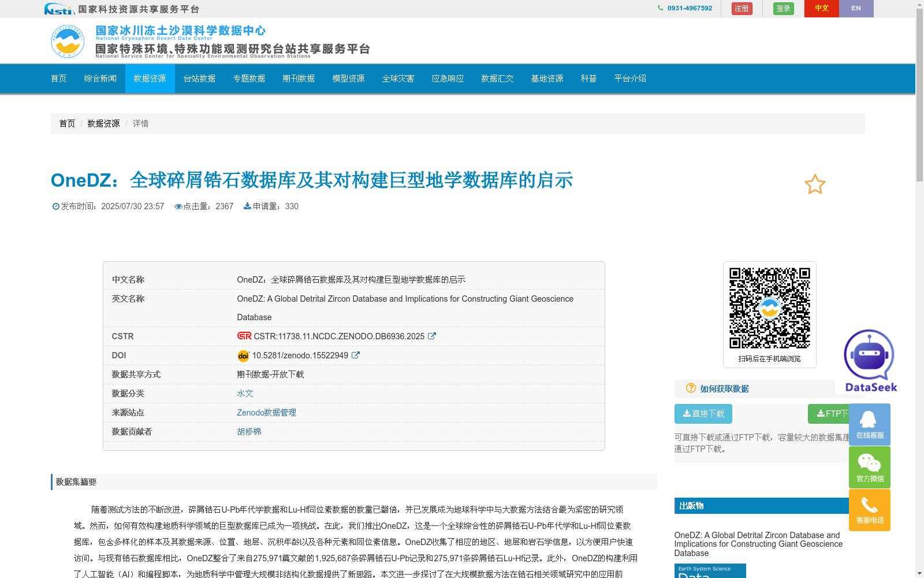This screenshot has width=924, height=578.
Task: Go to 首页 in navigation bar
Action: click(x=59, y=79)
